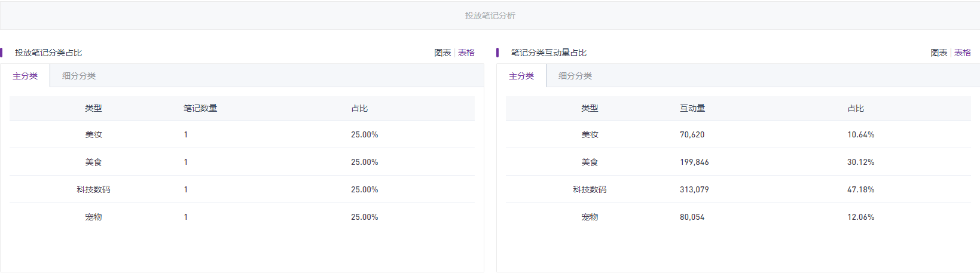
Task: Click the 80,054 interaction count cell
Action: click(x=692, y=217)
